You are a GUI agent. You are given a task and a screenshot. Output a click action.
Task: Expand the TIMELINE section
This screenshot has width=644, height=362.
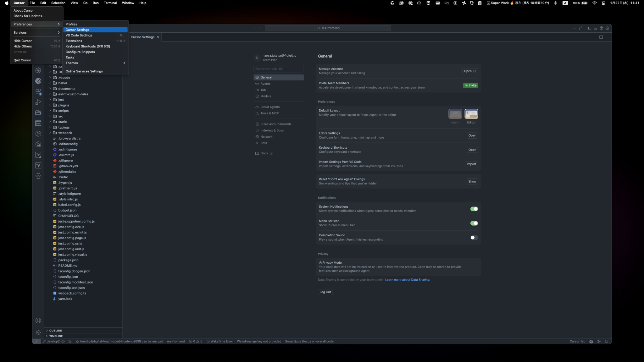(83, 336)
